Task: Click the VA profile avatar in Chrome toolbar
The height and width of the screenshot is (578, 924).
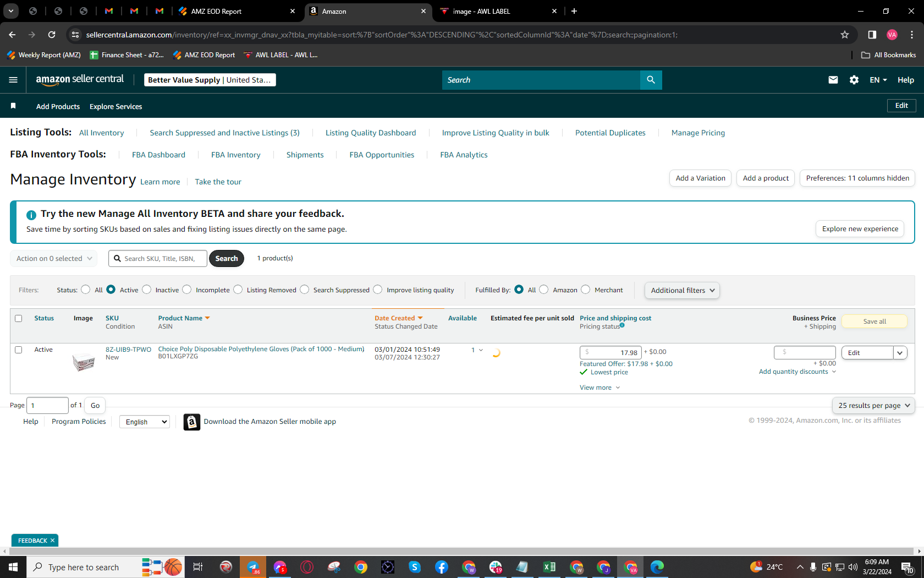Action: 892,35
